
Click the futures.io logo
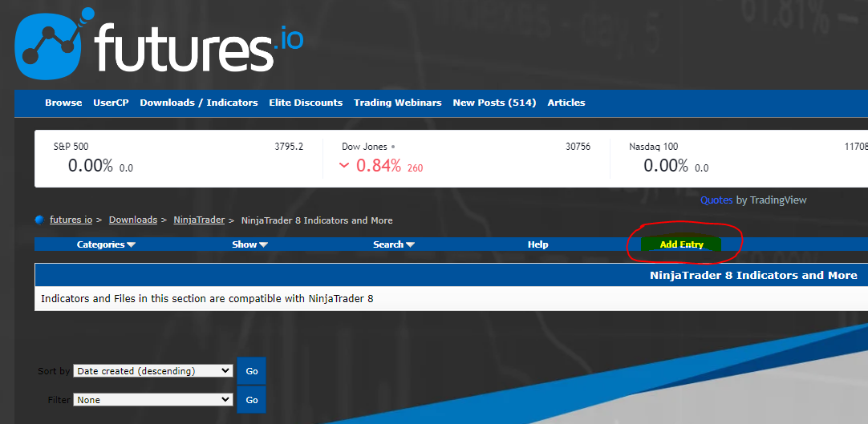coord(159,42)
